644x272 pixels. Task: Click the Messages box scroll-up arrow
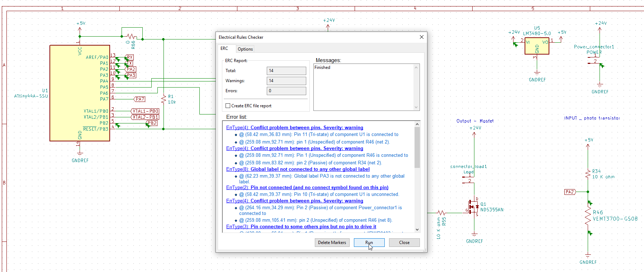pyautogui.click(x=416, y=67)
